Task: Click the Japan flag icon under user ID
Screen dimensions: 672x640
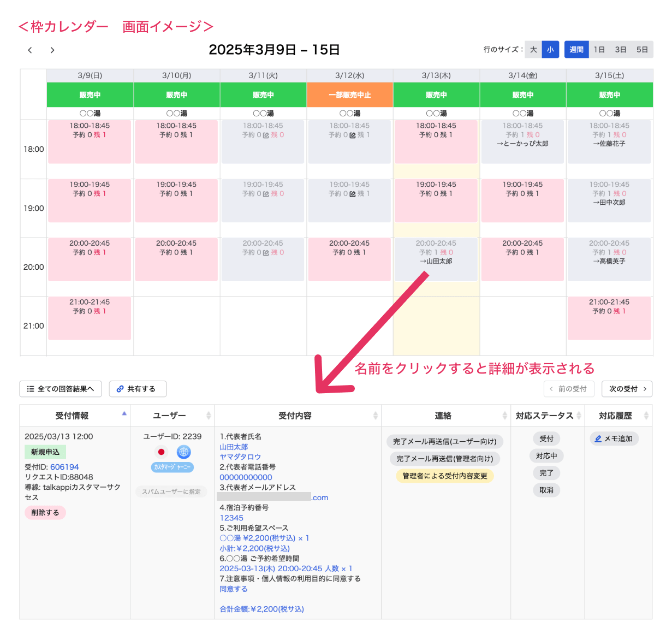Action: click(161, 452)
